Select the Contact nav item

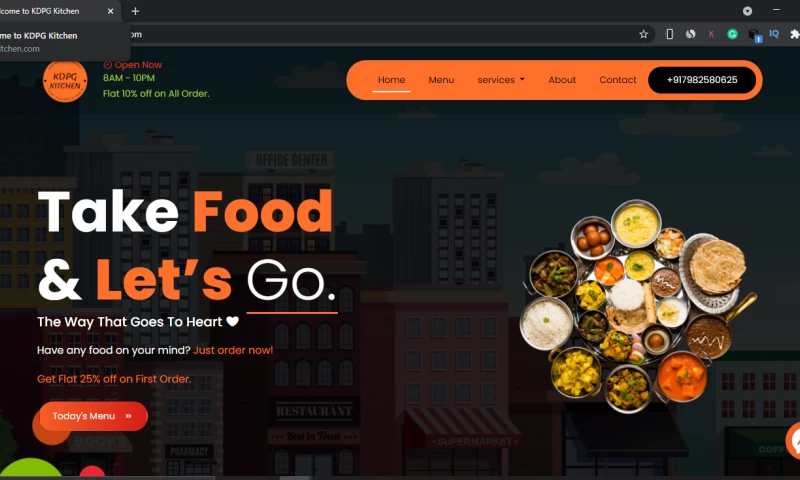(618, 80)
